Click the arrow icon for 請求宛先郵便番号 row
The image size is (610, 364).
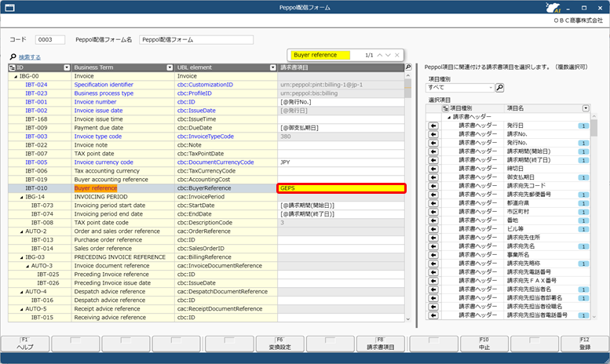[x=433, y=195]
